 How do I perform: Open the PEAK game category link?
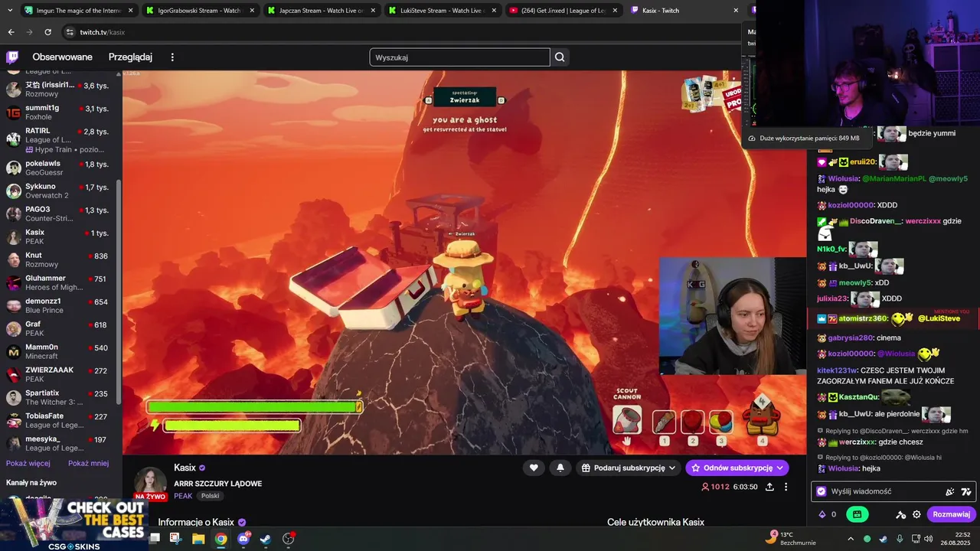click(183, 496)
